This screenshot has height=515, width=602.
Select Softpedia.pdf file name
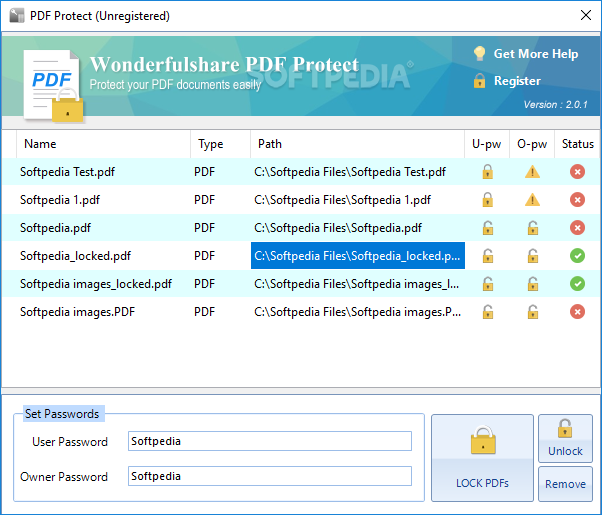click(x=55, y=228)
